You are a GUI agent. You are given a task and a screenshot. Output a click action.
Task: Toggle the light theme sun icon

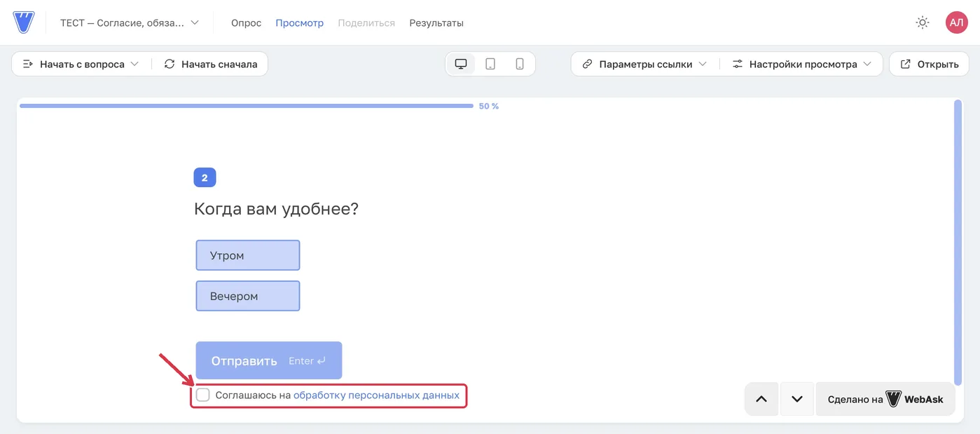(923, 22)
